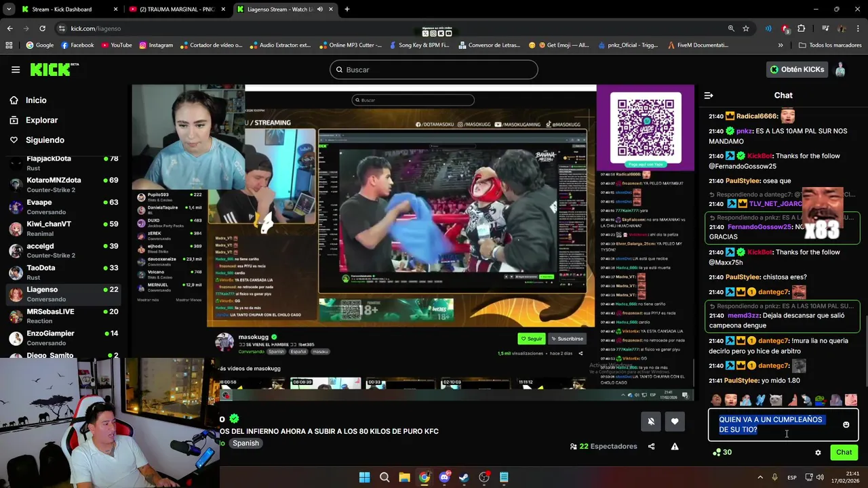
Task: Open the FlapjackDota channel
Action: (62, 162)
